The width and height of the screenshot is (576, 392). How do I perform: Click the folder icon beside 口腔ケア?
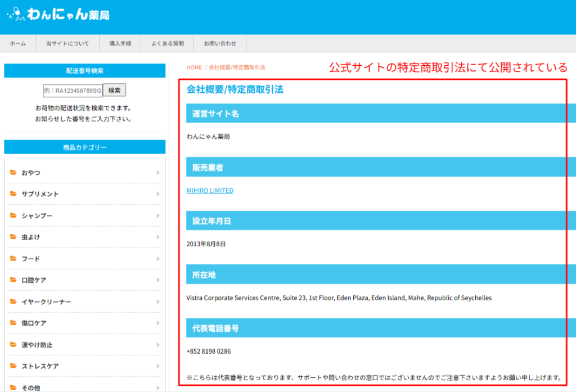coord(13,280)
